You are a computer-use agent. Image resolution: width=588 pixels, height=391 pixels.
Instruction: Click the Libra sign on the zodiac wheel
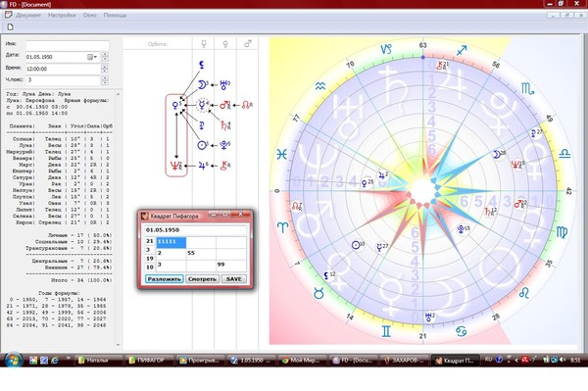pyautogui.click(x=564, y=153)
